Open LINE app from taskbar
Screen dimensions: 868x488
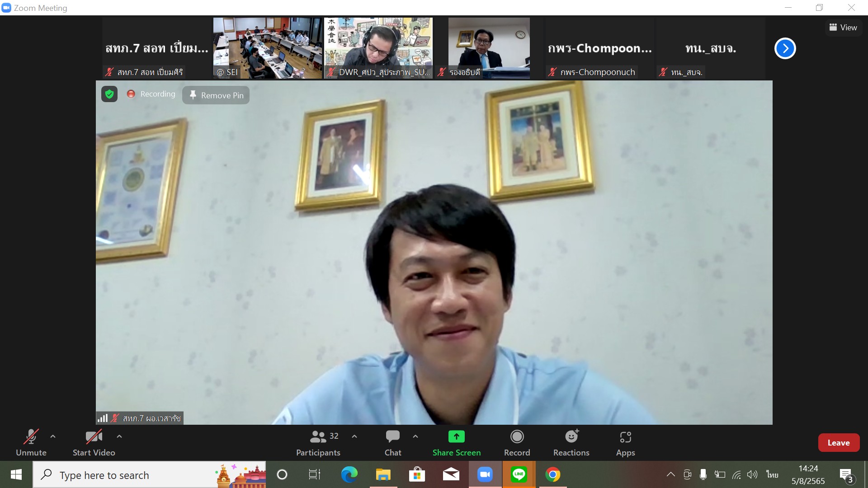click(519, 474)
